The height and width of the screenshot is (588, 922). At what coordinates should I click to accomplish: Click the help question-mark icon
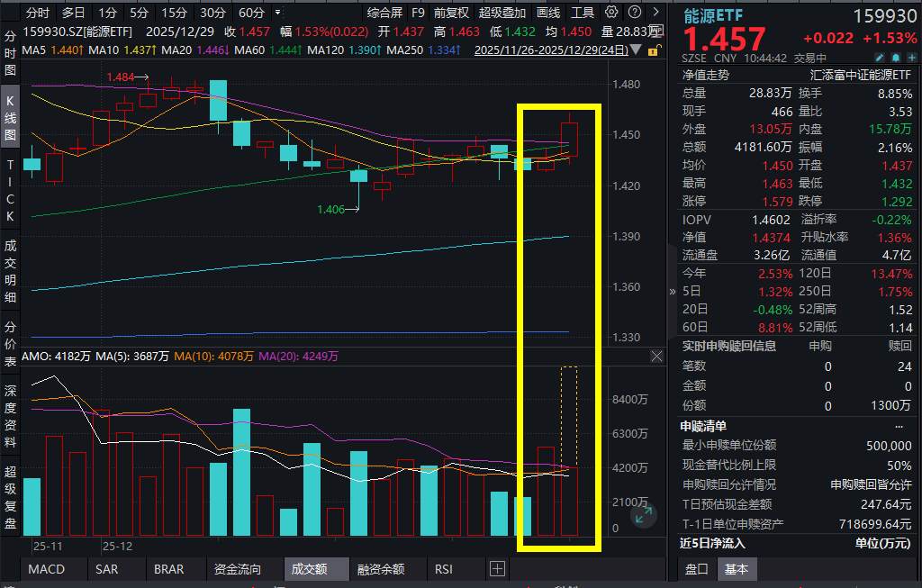coord(634,13)
